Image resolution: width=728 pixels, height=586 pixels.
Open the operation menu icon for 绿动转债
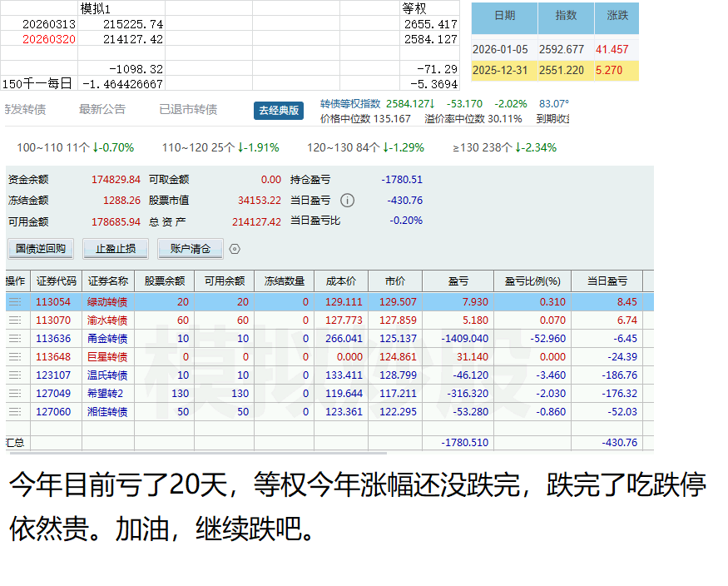point(15,302)
